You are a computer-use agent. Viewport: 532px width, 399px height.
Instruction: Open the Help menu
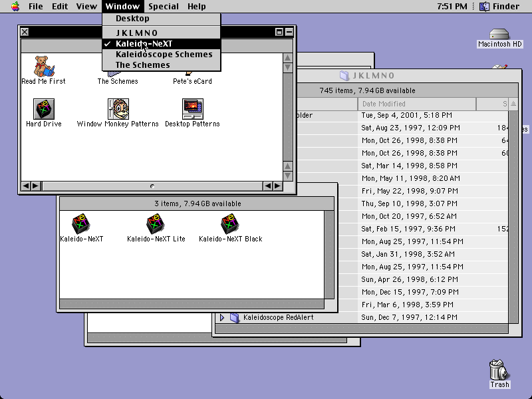(196, 6)
